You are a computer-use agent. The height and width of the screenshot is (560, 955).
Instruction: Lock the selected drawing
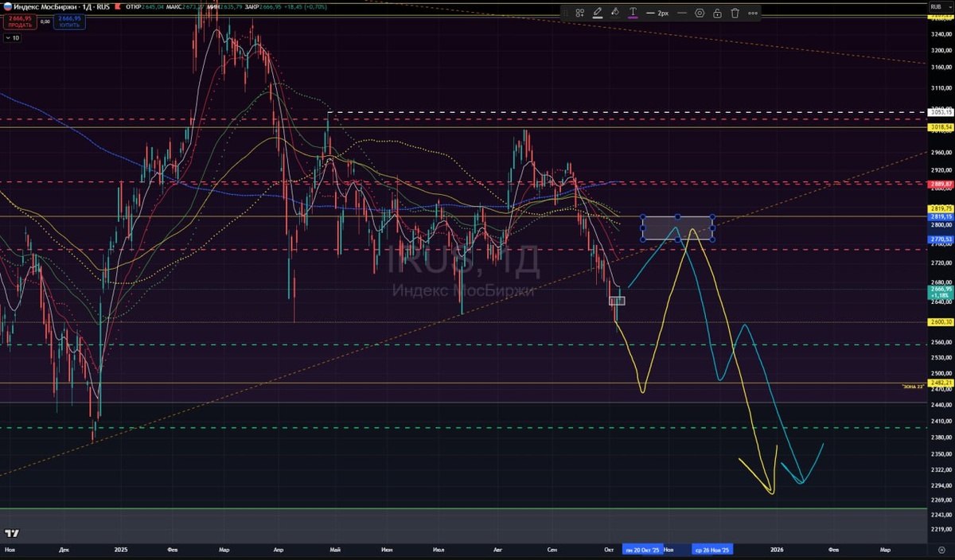(x=717, y=13)
